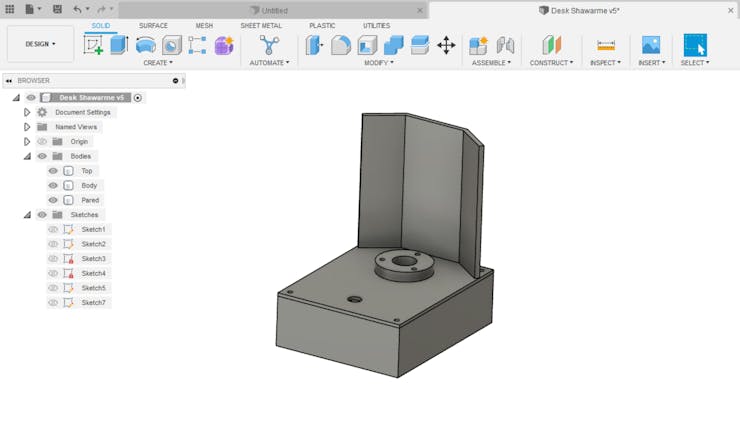The width and height of the screenshot is (740, 438).
Task: Select the Fillet tool icon
Action: coord(341,45)
